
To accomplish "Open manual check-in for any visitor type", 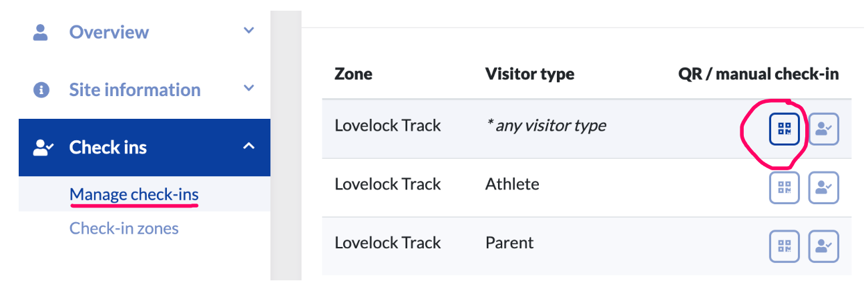I will coord(824,129).
